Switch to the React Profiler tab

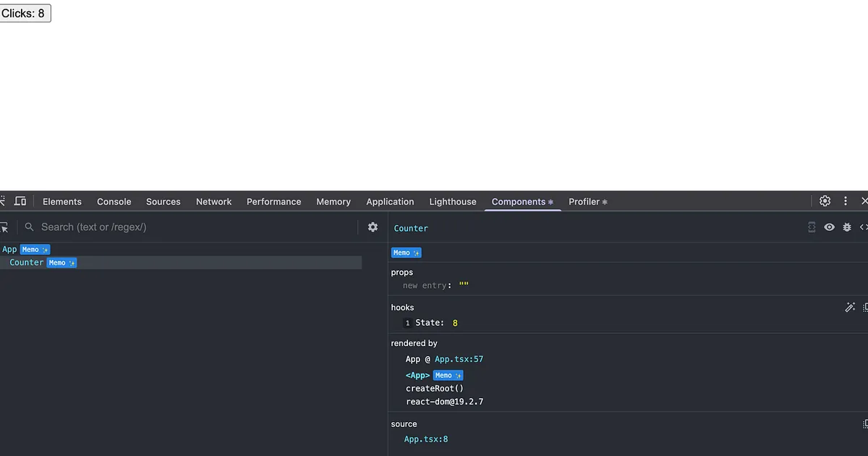588,202
